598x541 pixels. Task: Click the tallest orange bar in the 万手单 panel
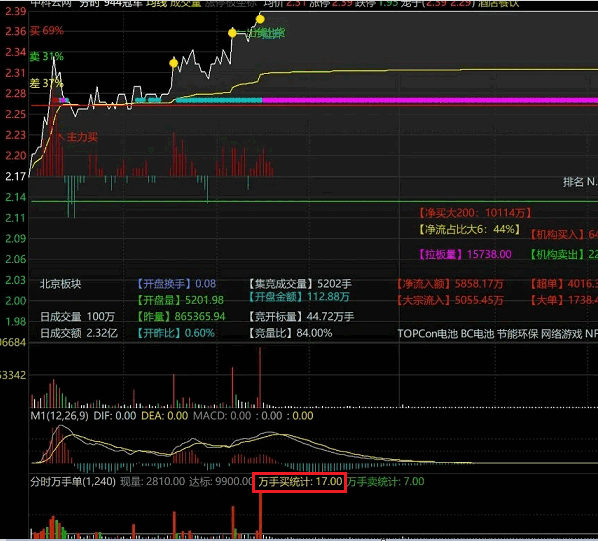tap(260, 515)
